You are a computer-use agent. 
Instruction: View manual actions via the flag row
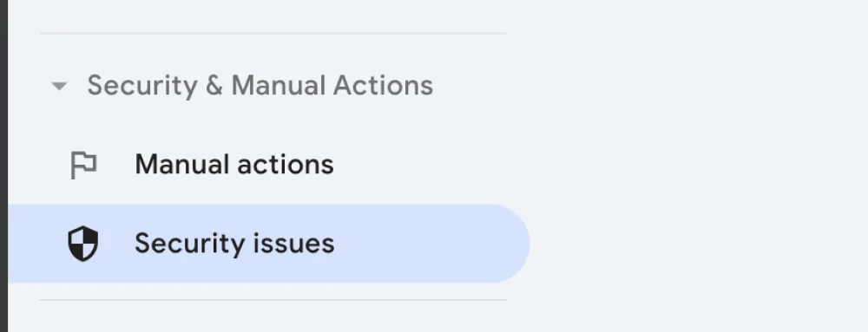coord(268,165)
